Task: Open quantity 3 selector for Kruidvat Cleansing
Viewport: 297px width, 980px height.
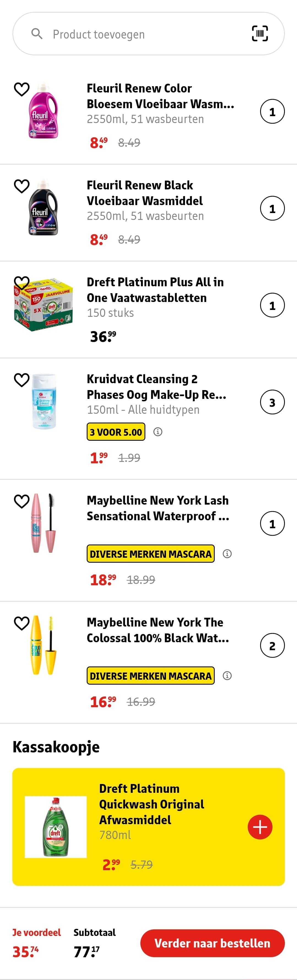Action: tap(272, 402)
